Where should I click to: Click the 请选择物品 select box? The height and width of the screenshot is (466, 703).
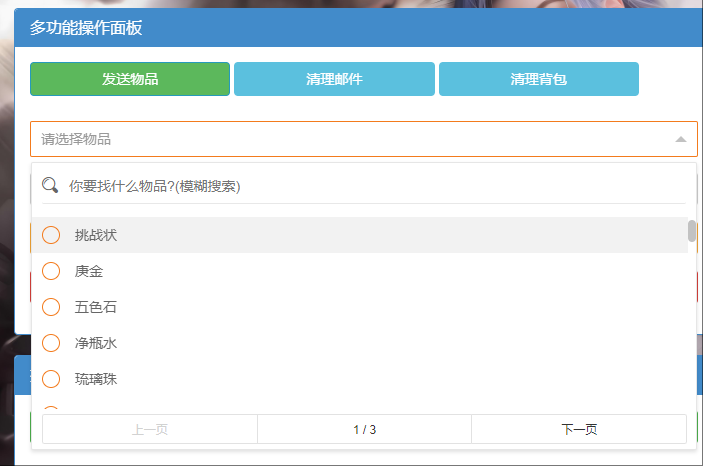coord(364,139)
